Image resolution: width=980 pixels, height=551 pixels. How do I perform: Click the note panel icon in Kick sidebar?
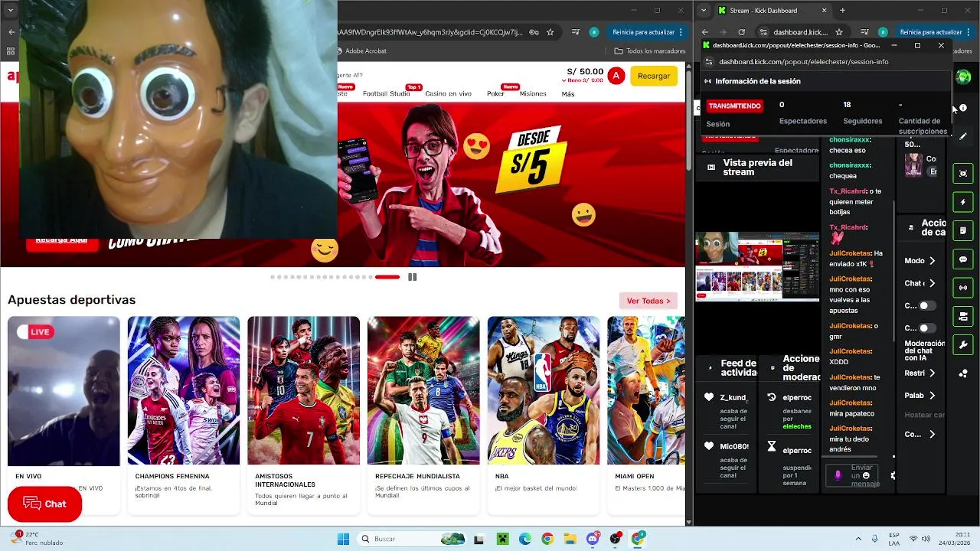pyautogui.click(x=963, y=231)
